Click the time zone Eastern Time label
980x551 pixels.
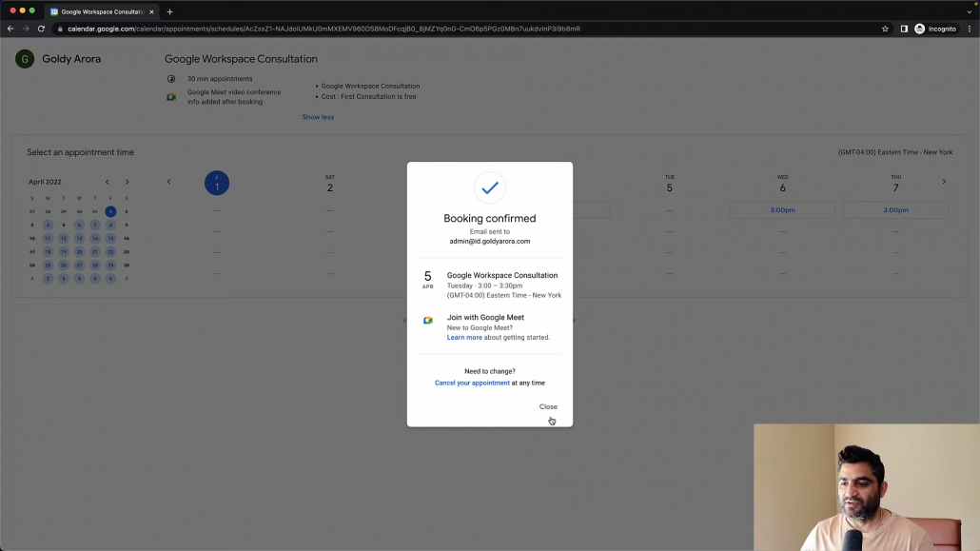click(x=895, y=152)
